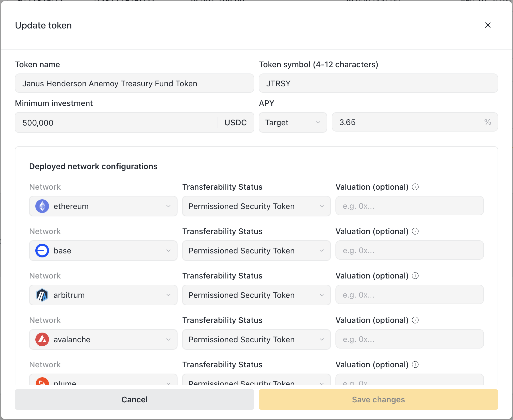
Task: Open Transferability Status dropdown for base
Action: coord(256,251)
